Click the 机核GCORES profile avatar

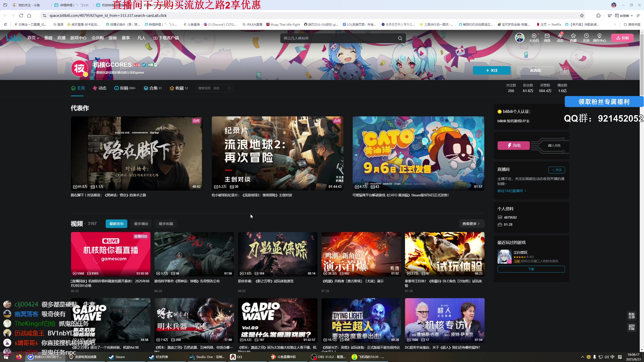[79, 68]
